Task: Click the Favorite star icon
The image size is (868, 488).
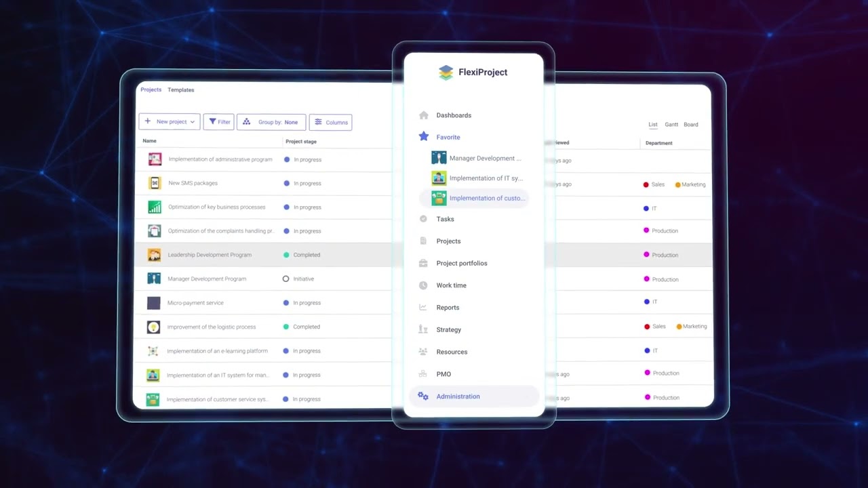Action: pos(424,137)
